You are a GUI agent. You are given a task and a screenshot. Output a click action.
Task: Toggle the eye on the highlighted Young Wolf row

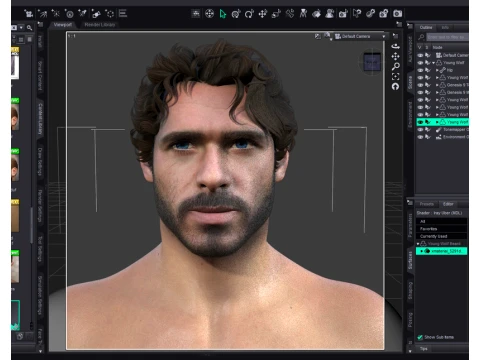420,122
